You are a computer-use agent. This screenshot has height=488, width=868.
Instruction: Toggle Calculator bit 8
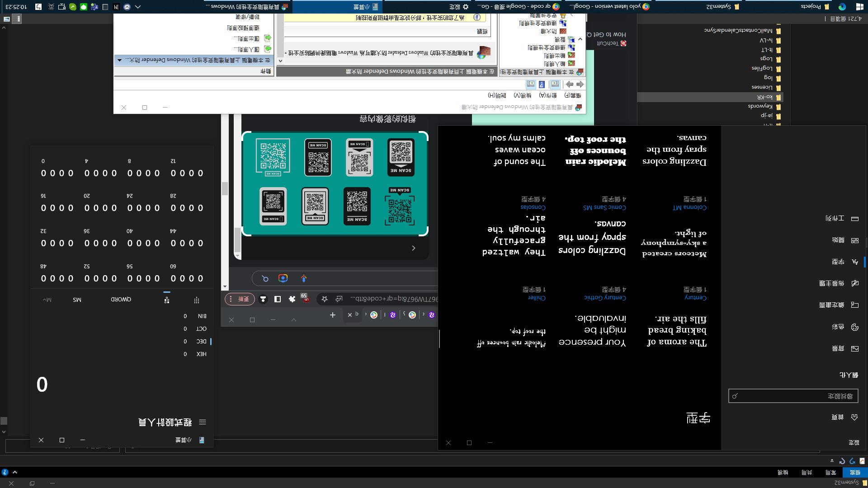[130, 173]
